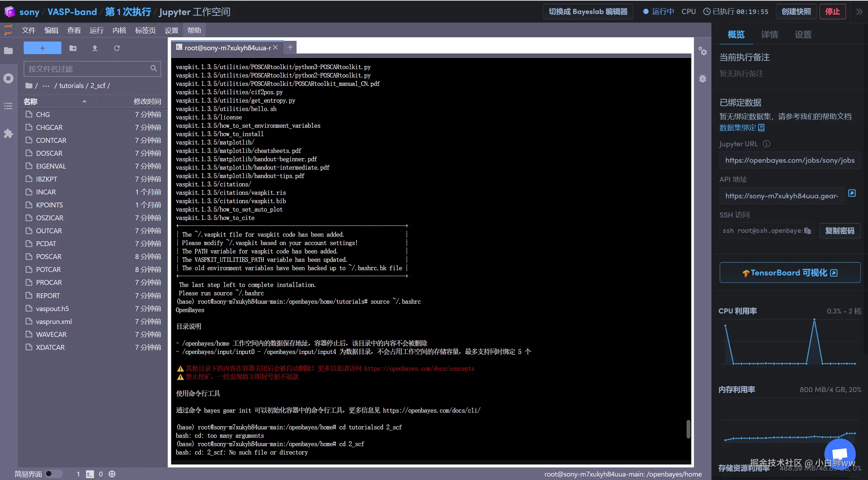Click the upload files icon
Screen dimensions: 868x480
pos(95,48)
